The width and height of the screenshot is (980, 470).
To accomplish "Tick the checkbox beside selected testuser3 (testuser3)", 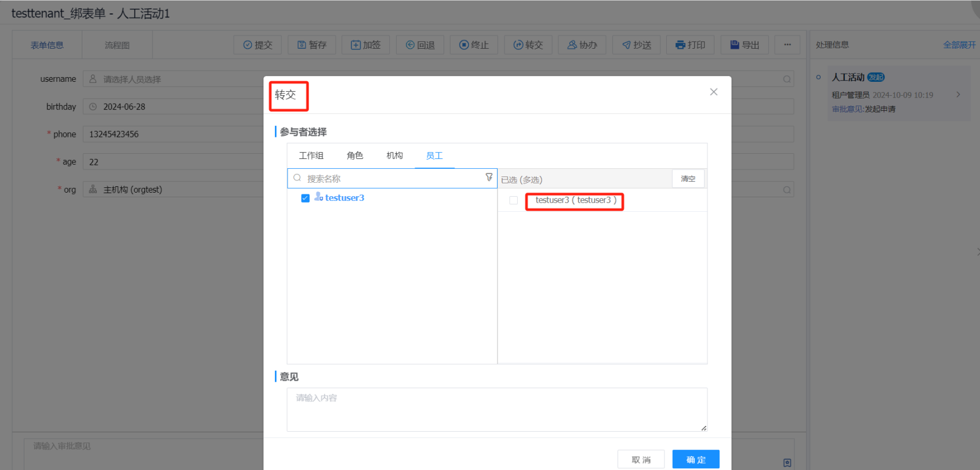I will tap(513, 200).
